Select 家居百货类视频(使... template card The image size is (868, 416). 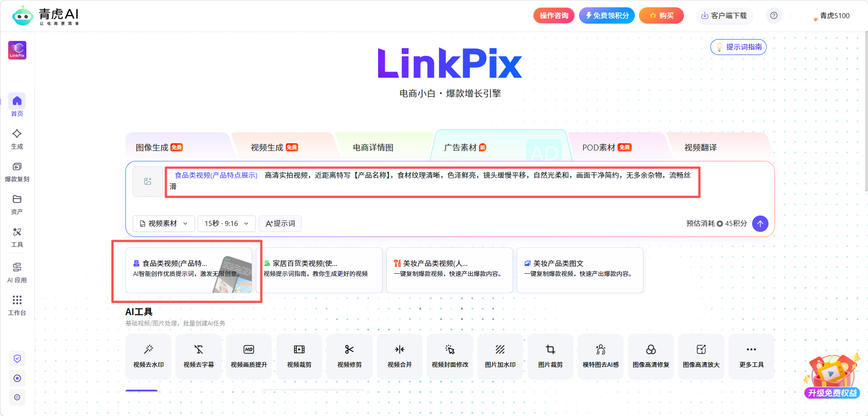(x=319, y=270)
